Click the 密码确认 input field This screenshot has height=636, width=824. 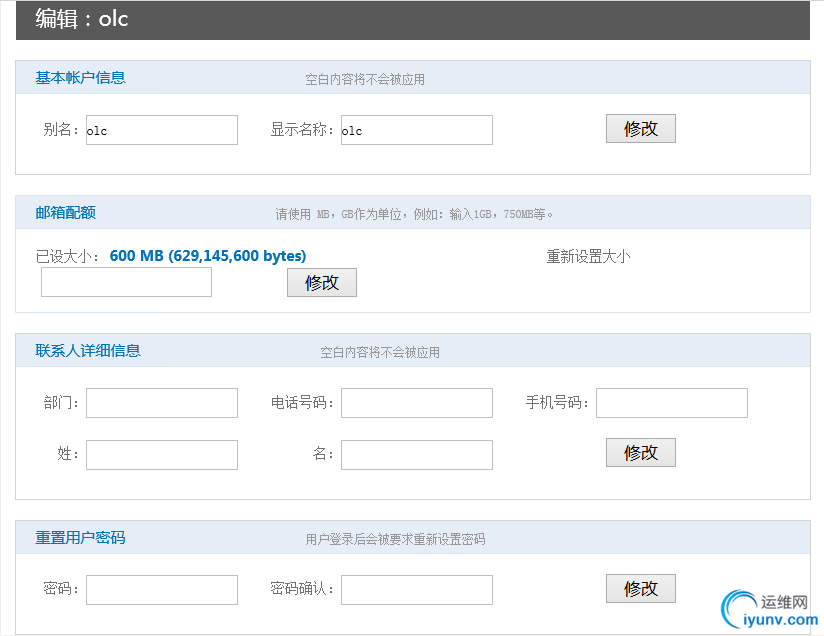click(417, 590)
